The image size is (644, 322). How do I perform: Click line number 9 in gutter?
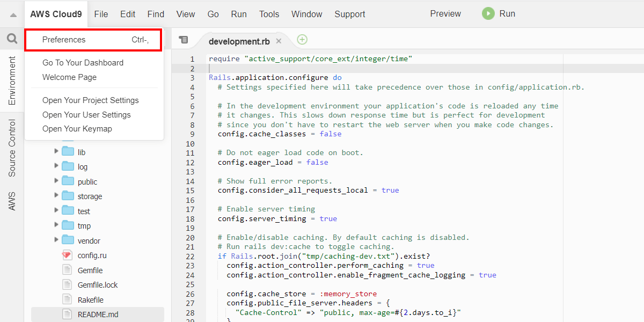(x=192, y=134)
